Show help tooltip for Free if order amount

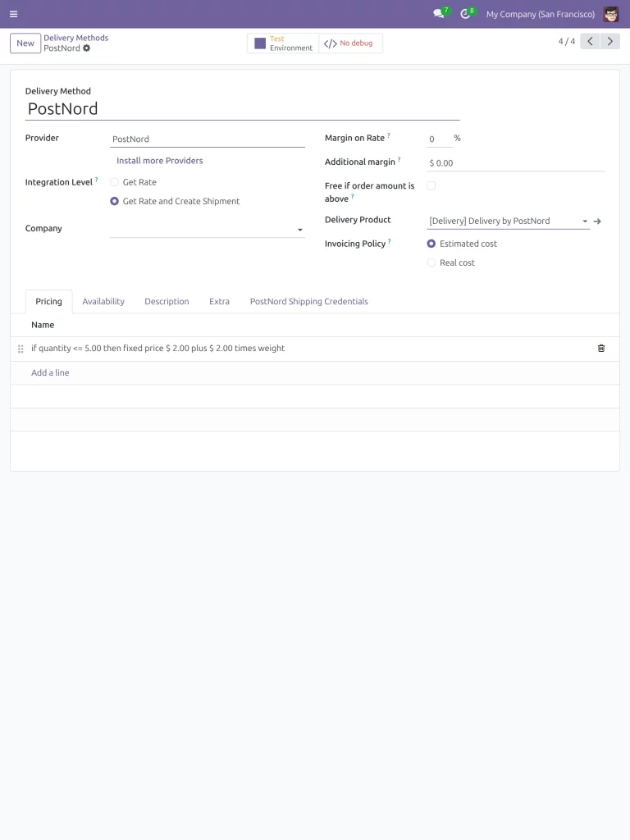[x=353, y=197]
